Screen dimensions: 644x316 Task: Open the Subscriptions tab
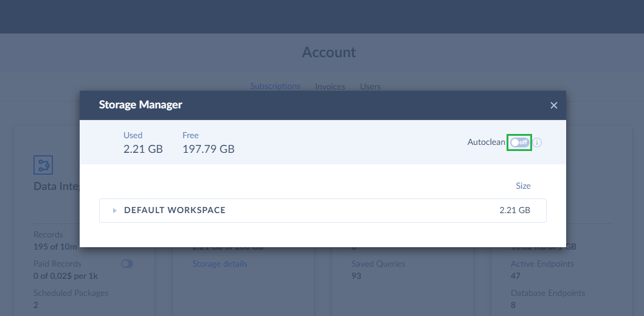pos(275,86)
